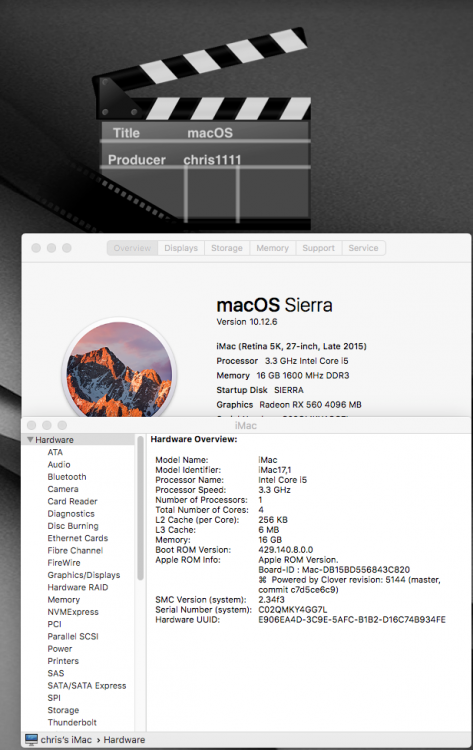
Task: Click the sidebar vertical scrollbar
Action: [x=140, y=508]
